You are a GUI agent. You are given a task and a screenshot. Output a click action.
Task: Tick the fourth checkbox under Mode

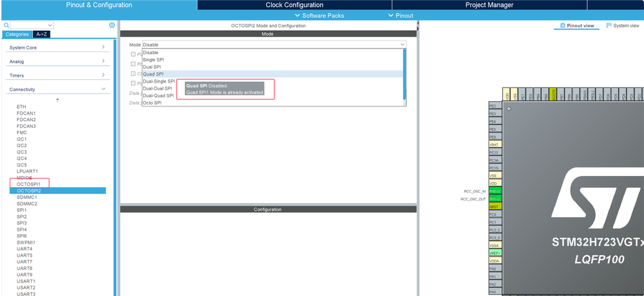[133, 83]
